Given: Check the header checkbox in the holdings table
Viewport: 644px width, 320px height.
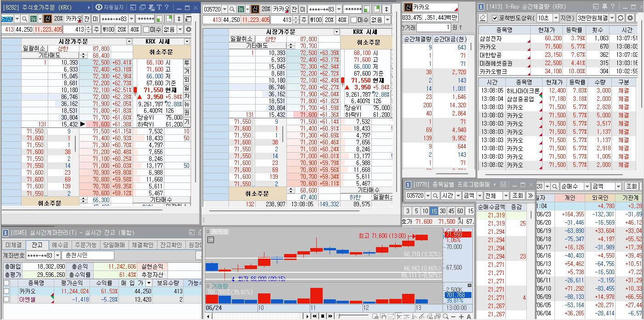Looking at the screenshot, I should point(6,283).
